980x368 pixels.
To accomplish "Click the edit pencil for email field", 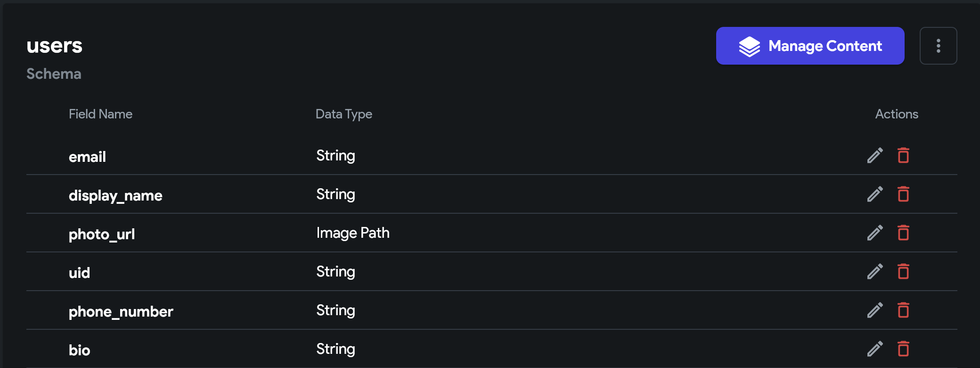I will [875, 155].
